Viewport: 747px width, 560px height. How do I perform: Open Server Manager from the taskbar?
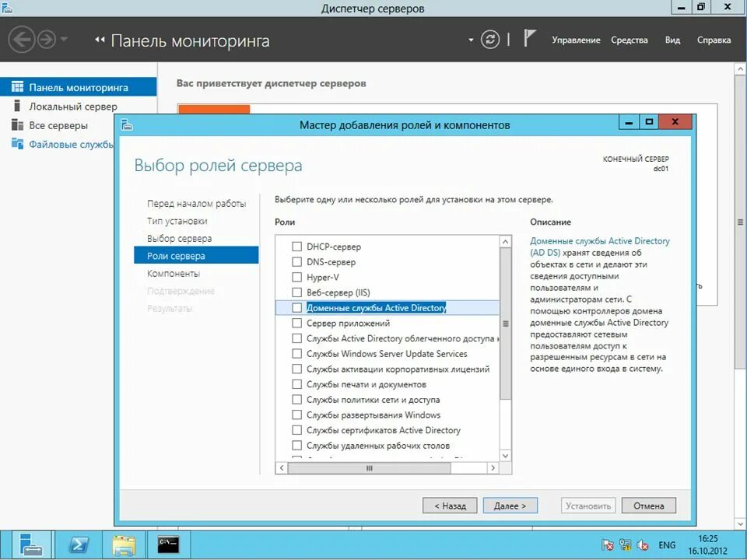tap(31, 544)
